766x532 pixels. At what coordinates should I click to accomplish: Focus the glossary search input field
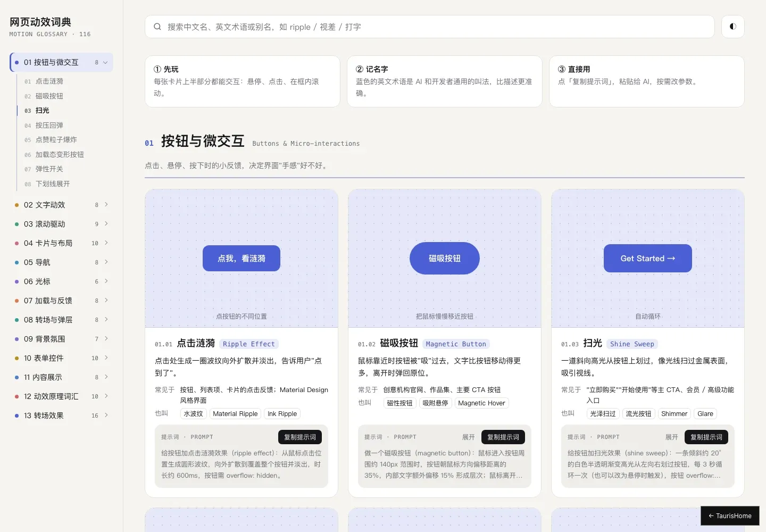429,27
